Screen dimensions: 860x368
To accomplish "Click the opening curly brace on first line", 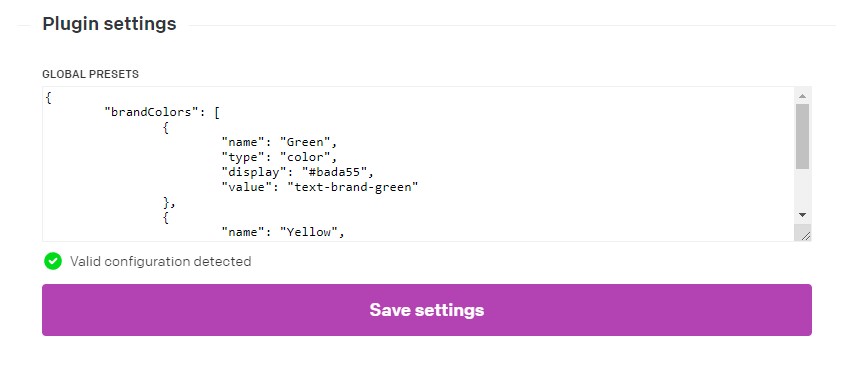I will [x=49, y=99].
